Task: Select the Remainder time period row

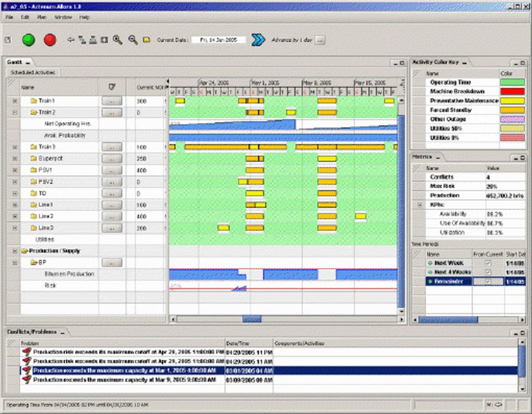Action: pyautogui.click(x=476, y=282)
